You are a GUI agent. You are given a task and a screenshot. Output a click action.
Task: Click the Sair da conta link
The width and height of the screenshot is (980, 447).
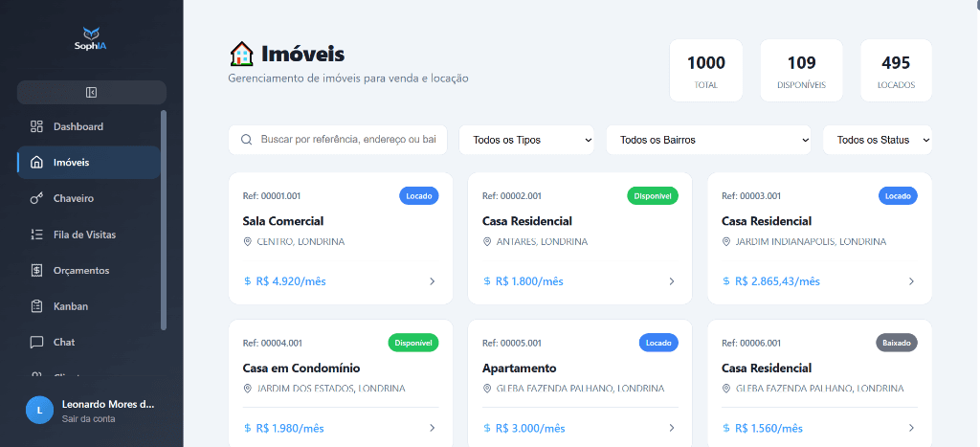click(x=89, y=419)
